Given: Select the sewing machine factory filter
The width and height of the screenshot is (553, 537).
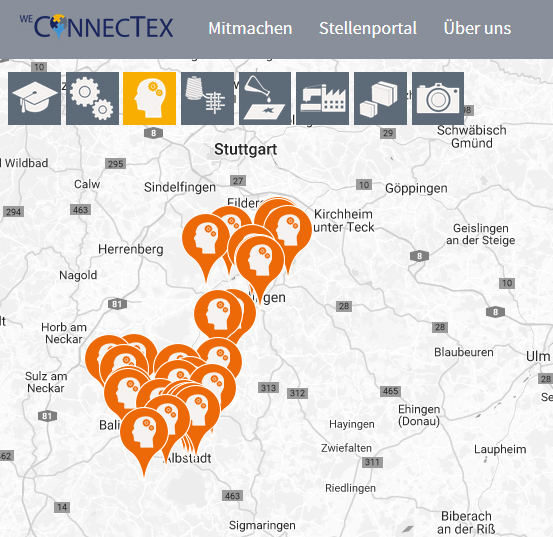Looking at the screenshot, I should [x=323, y=98].
